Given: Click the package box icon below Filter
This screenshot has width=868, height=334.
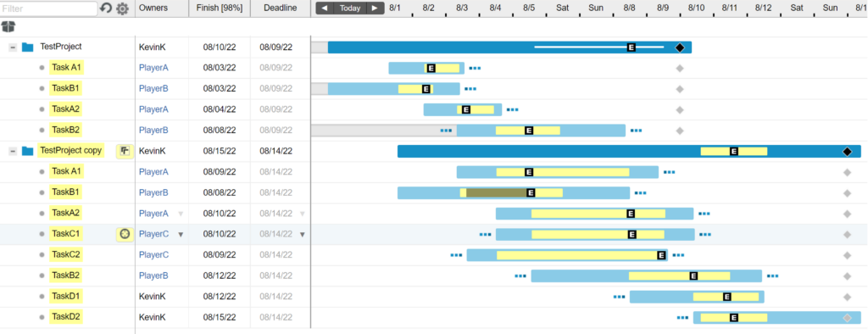Looking at the screenshot, I should [x=8, y=26].
